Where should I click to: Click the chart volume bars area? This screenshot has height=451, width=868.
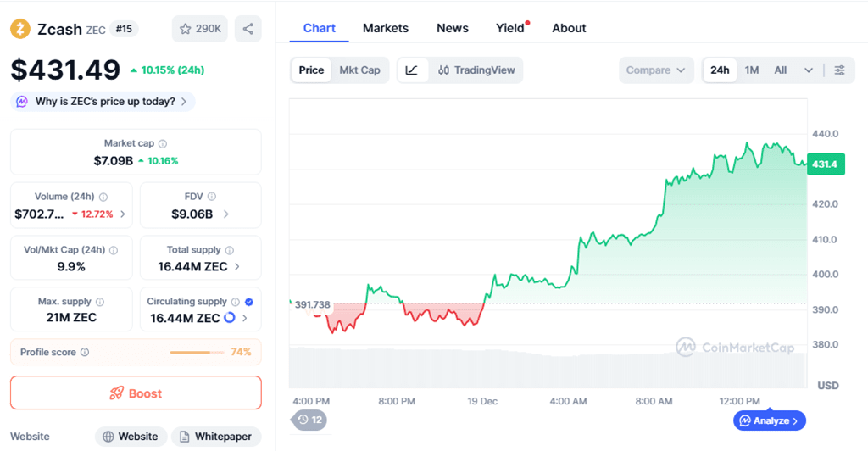point(548,367)
